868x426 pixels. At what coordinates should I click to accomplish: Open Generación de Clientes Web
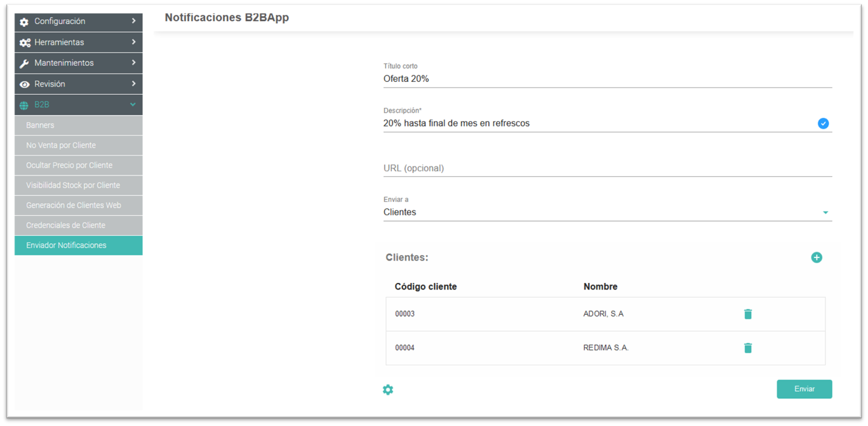point(79,205)
